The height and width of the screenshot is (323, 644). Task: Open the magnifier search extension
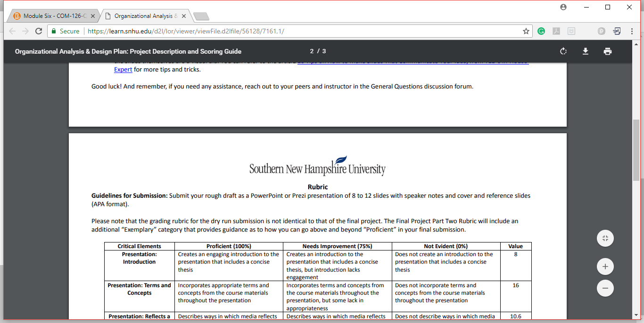pyautogui.click(x=602, y=31)
